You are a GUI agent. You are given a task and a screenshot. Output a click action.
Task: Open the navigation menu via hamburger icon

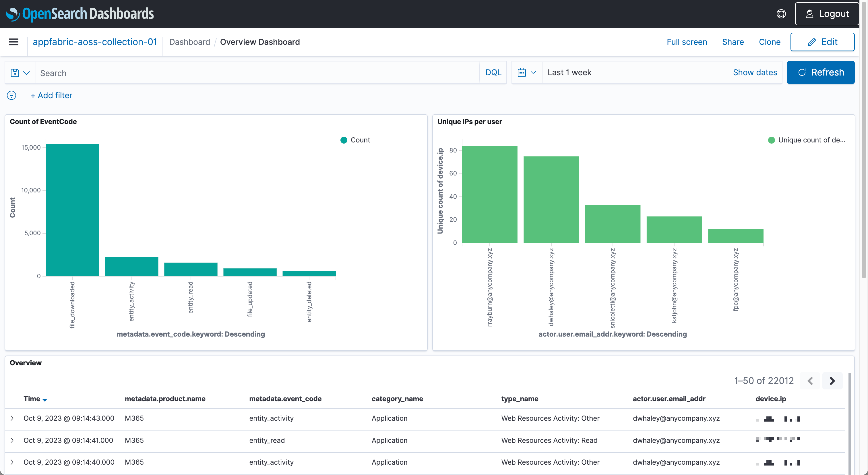click(x=13, y=42)
